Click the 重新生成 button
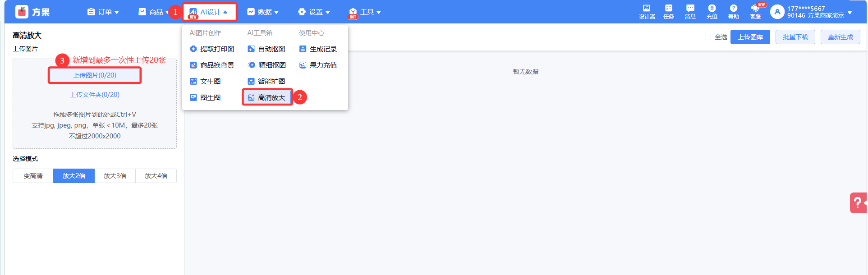Viewport: 868px width, 275px height. click(x=840, y=37)
